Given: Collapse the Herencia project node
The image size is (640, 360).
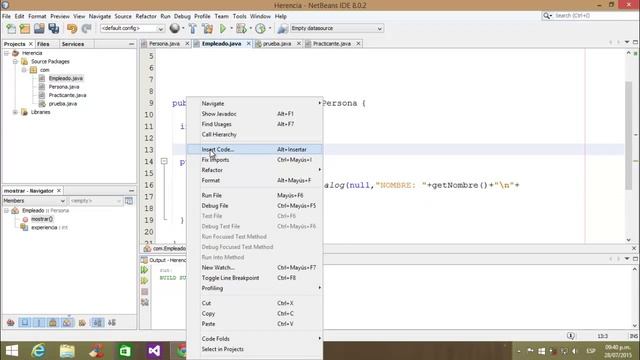Looking at the screenshot, I should [x=7, y=53].
